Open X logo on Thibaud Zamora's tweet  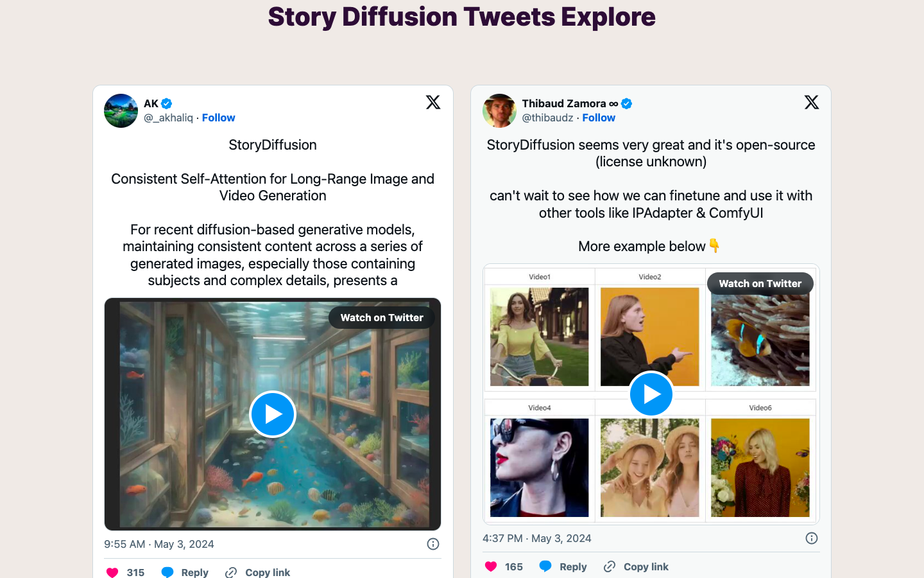pos(812,102)
